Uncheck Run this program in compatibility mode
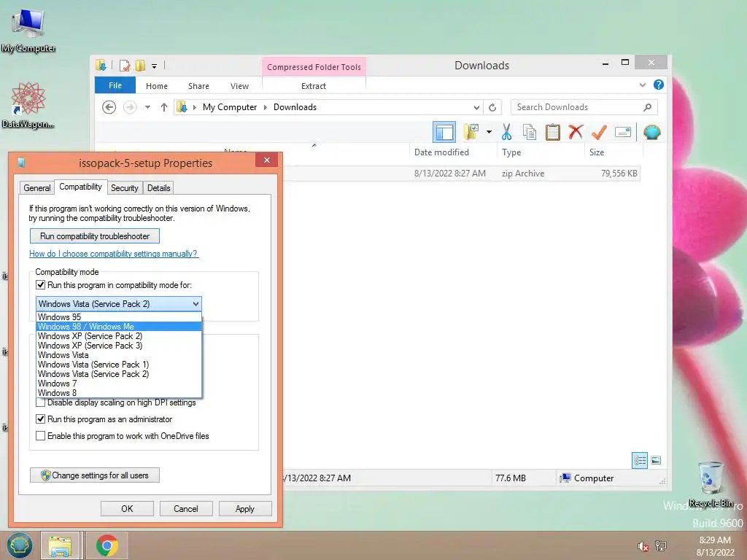 41,285
